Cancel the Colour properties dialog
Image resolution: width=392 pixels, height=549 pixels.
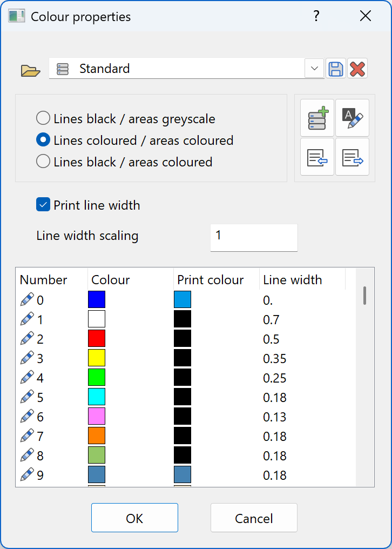(254, 517)
